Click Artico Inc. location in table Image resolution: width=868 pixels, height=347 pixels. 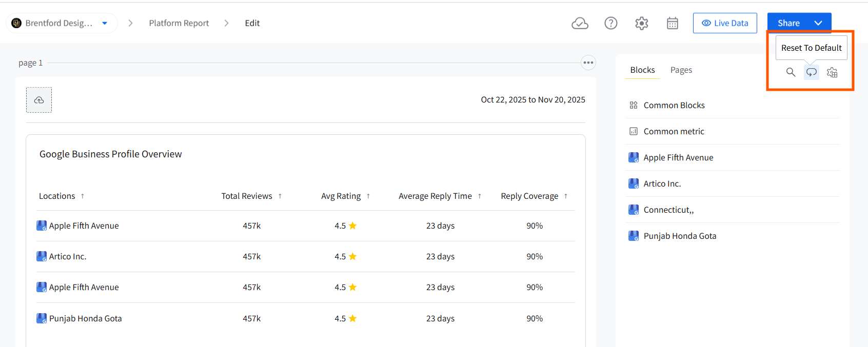click(68, 256)
